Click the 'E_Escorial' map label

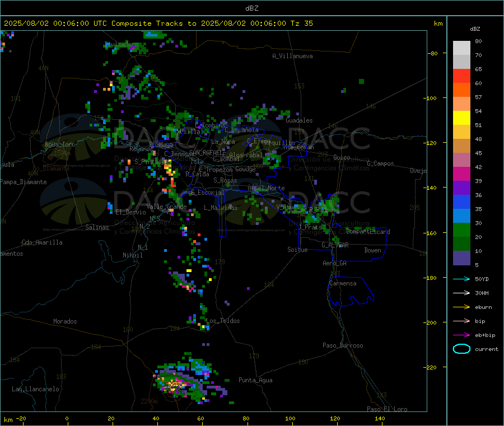pyautogui.click(x=208, y=193)
